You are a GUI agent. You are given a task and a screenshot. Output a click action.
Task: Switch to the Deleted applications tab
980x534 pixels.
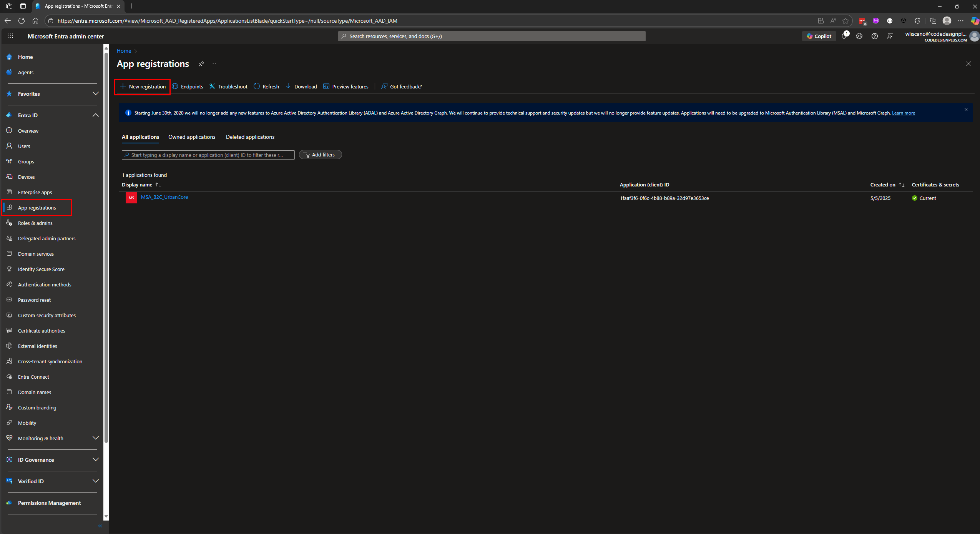250,137
